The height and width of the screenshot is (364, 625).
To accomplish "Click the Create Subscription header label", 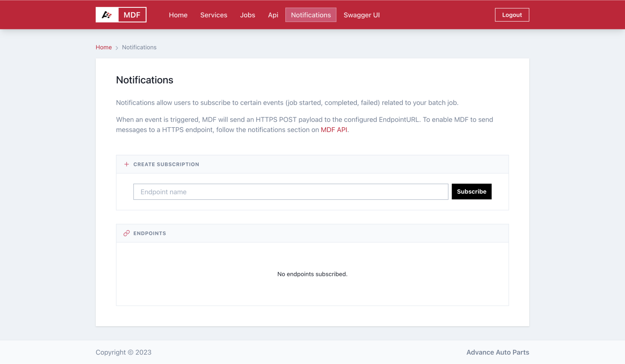I will pyautogui.click(x=166, y=164).
